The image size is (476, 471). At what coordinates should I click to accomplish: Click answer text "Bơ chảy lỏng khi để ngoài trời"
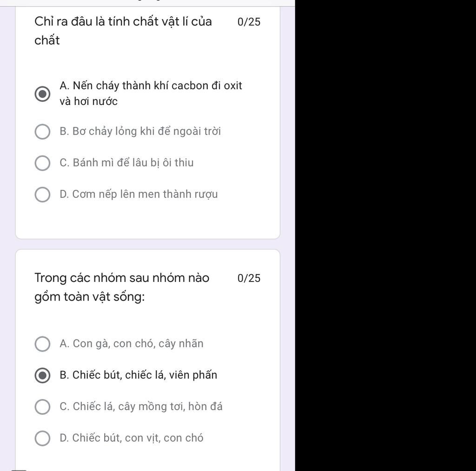click(140, 131)
